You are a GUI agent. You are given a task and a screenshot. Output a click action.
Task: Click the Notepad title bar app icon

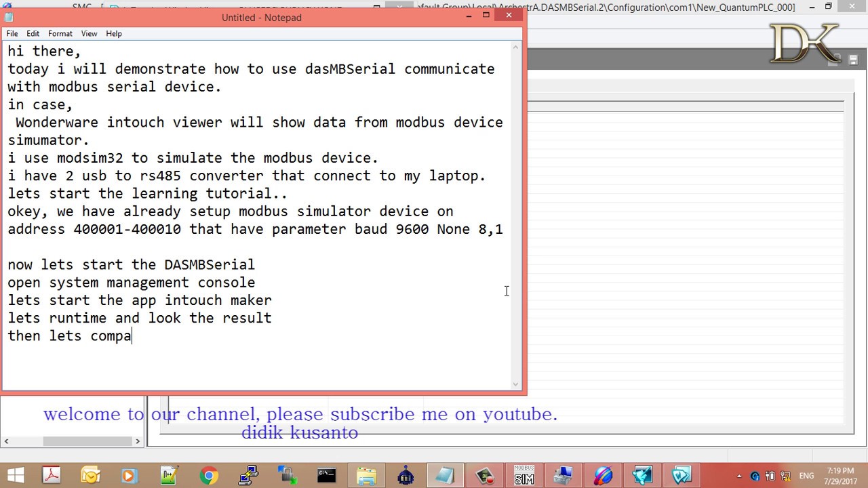coord(9,18)
